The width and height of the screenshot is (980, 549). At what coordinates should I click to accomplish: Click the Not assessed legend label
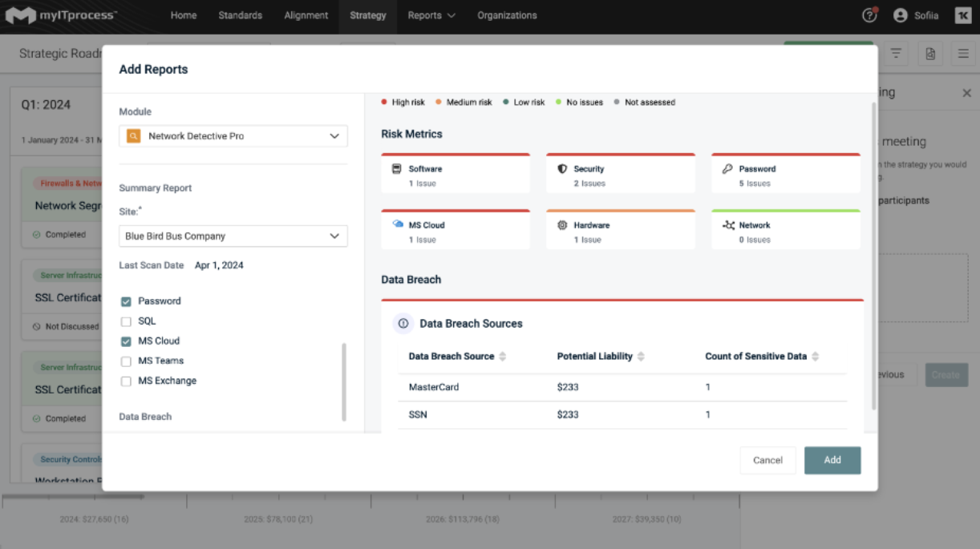[x=650, y=103]
